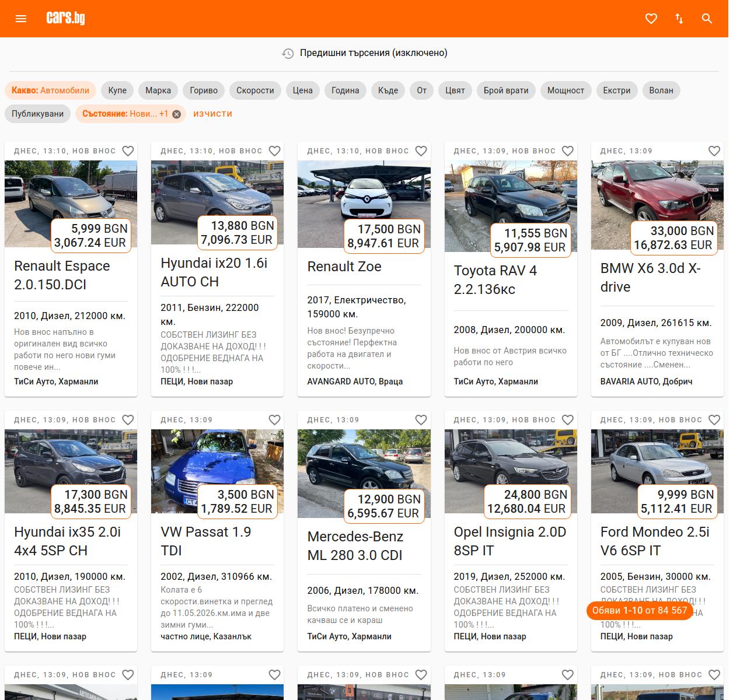747x700 pixels.
Task: Click seller частно лице, Казанлък
Action: (206, 636)
